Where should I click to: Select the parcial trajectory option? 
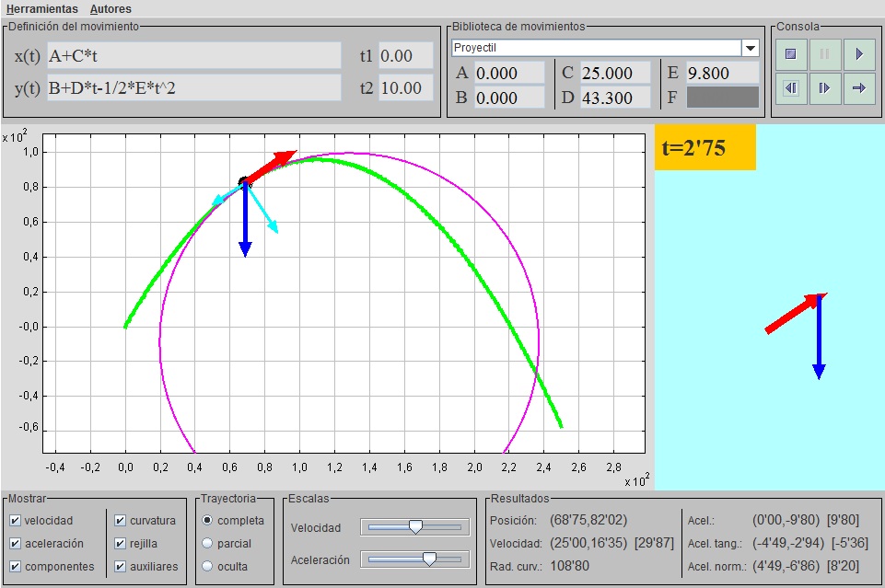point(207,544)
